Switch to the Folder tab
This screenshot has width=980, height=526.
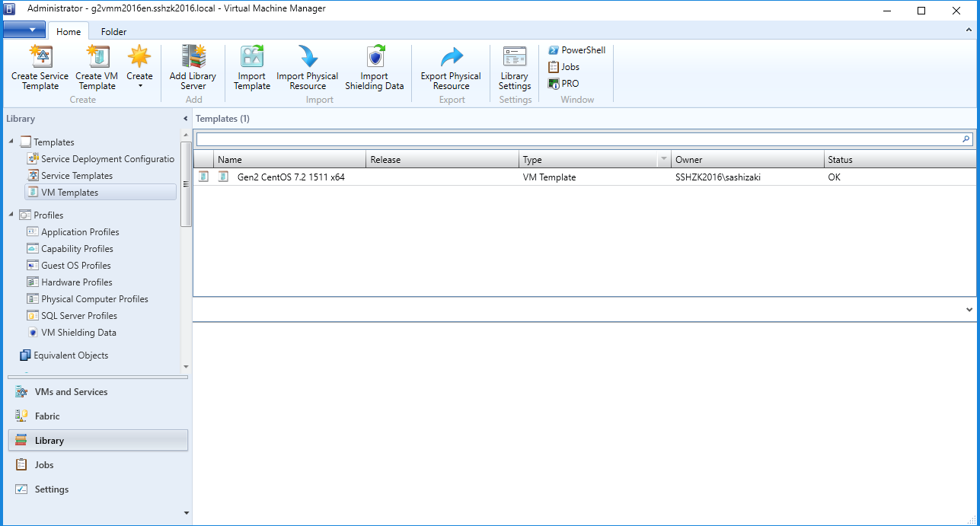tap(113, 32)
